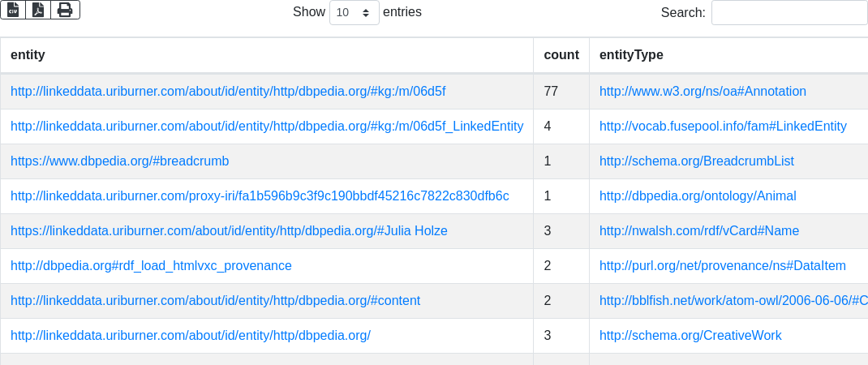Open the dbpedia ontology Animal link
The image size is (868, 365).
(698, 196)
